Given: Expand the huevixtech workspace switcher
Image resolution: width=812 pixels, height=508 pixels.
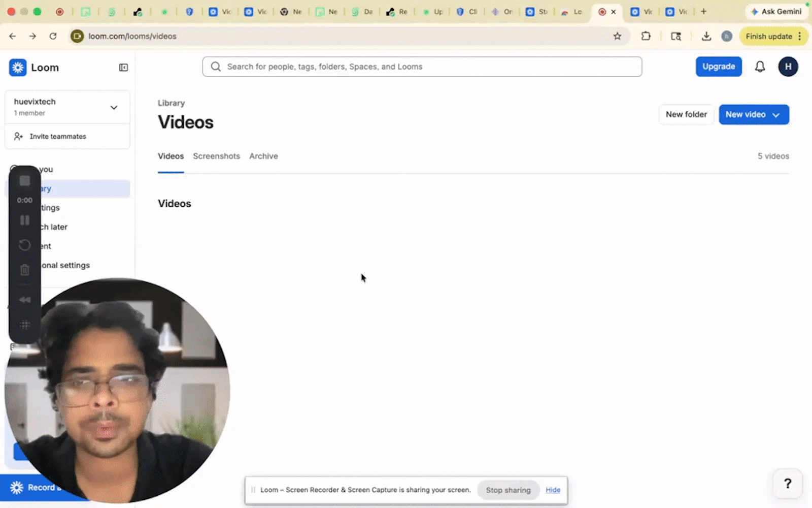Looking at the screenshot, I should 114,107.
